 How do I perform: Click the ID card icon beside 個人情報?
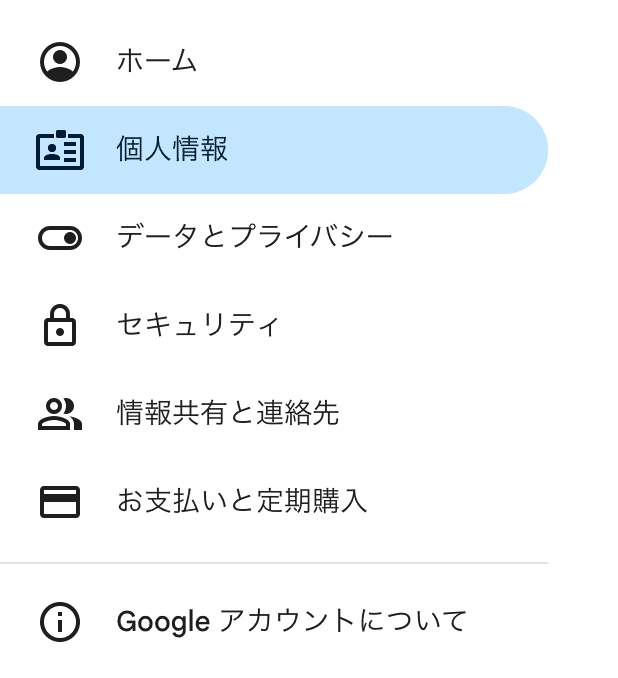tap(60, 150)
